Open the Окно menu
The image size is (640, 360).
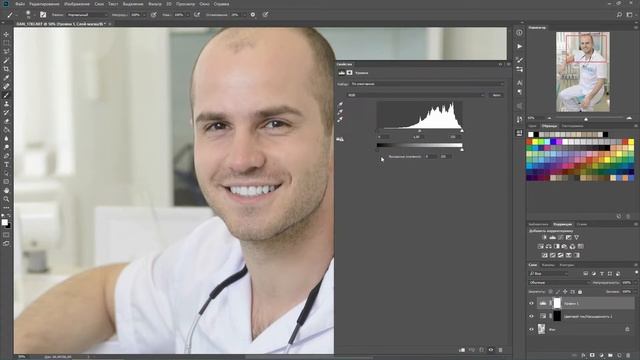pyautogui.click(x=204, y=4)
